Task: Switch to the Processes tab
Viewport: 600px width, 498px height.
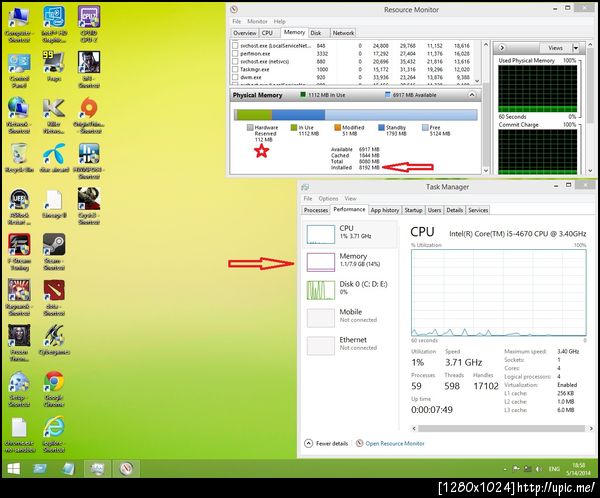Action: (x=316, y=210)
